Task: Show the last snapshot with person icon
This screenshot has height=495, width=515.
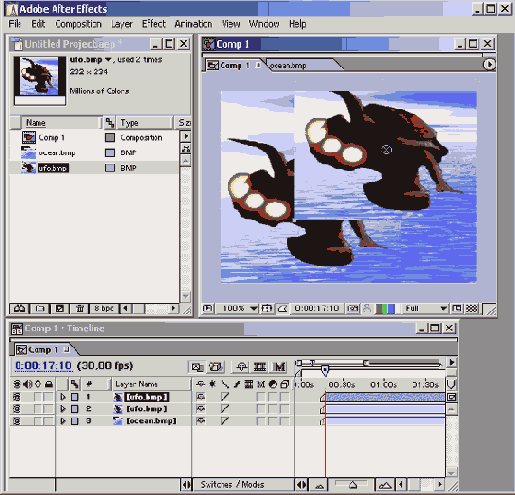Action: click(367, 308)
